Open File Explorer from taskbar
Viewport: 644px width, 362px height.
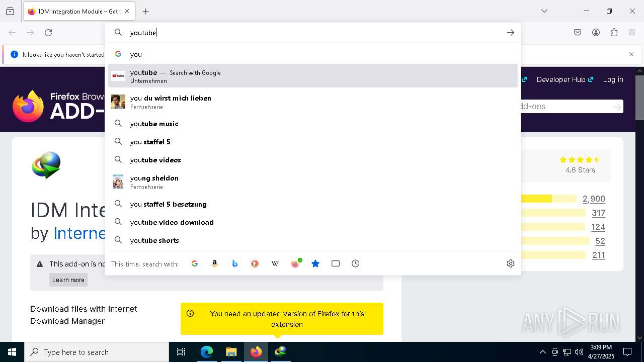coord(231,352)
